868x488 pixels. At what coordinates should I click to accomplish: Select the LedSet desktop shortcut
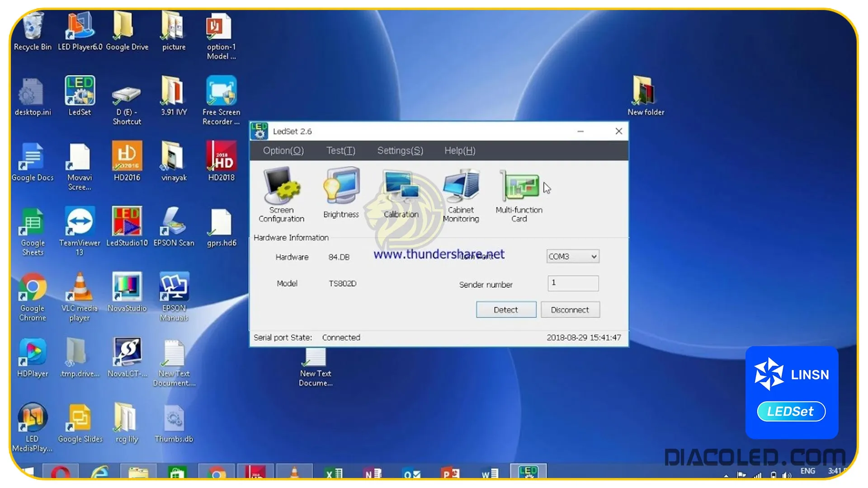pos(80,96)
